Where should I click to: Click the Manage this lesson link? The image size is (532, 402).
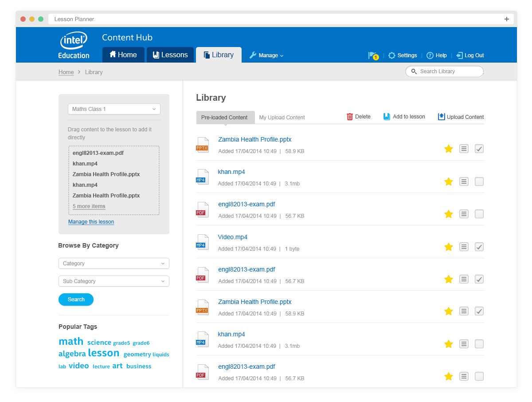pyautogui.click(x=91, y=221)
